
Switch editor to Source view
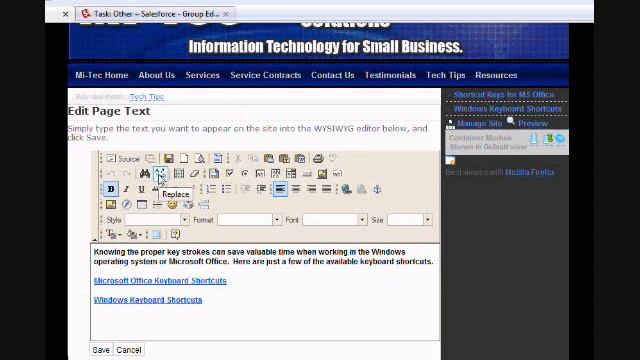tap(123, 159)
